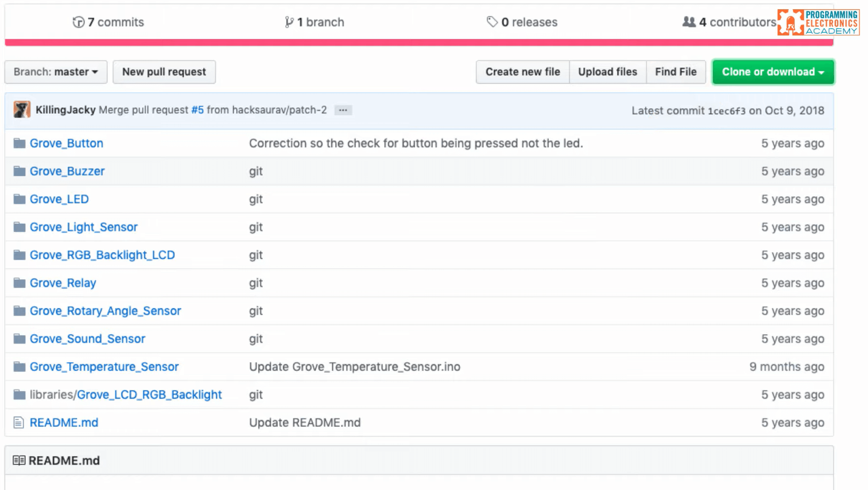Expand the commit message ellipsis
Screen dimensions: 868x490
tap(343, 110)
